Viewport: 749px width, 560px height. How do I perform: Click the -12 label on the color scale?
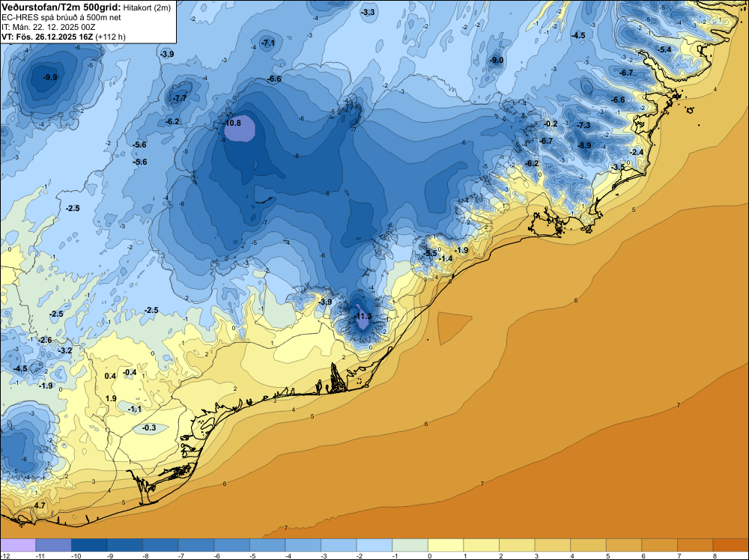(x=4, y=556)
